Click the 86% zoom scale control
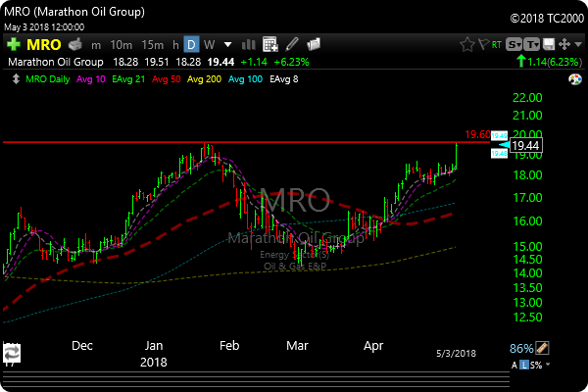This screenshot has height=392, width=588. 520,348
